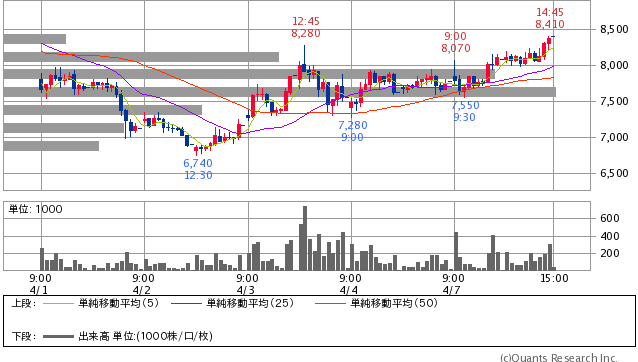Click the 4/4 date label
Viewport: 638px width, 362px height.
point(349,290)
